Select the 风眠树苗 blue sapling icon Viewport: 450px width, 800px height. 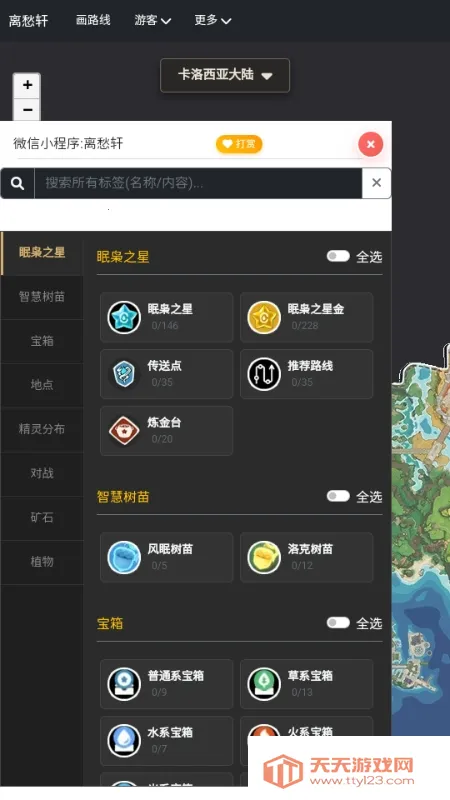click(x=124, y=557)
